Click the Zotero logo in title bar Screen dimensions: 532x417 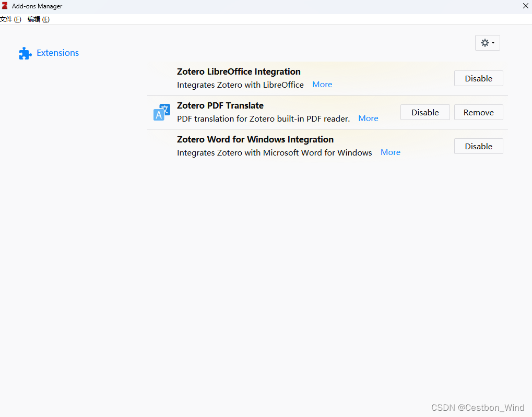pyautogui.click(x=5, y=6)
